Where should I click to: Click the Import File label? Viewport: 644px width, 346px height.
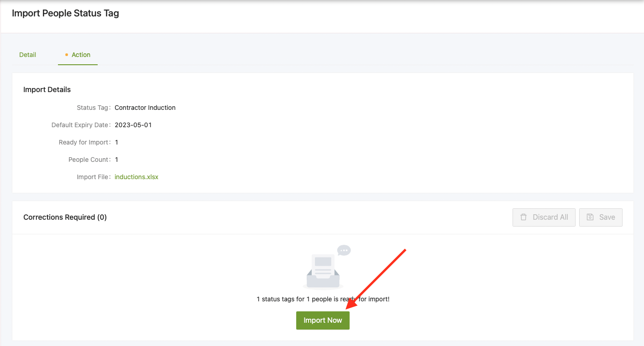(93, 177)
